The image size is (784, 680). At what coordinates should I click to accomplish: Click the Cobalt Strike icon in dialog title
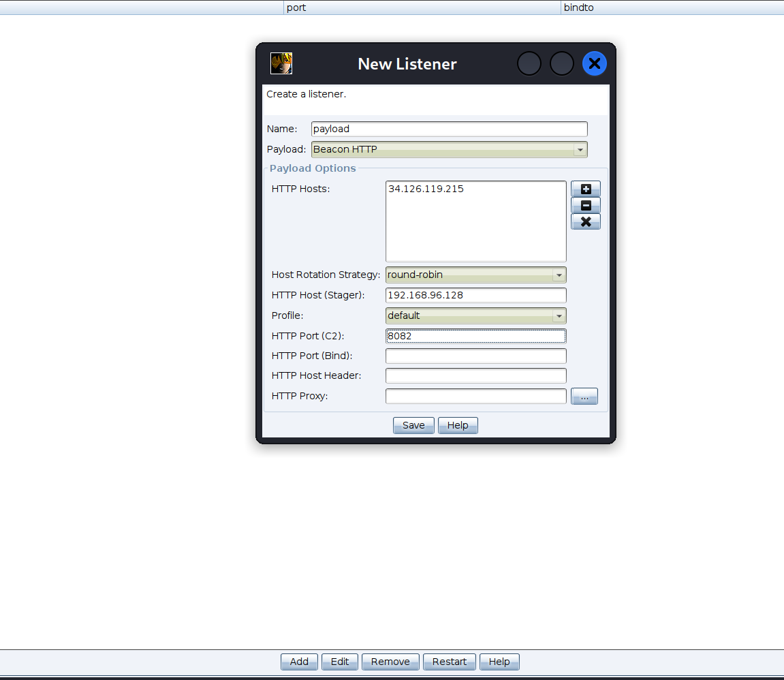[281, 63]
